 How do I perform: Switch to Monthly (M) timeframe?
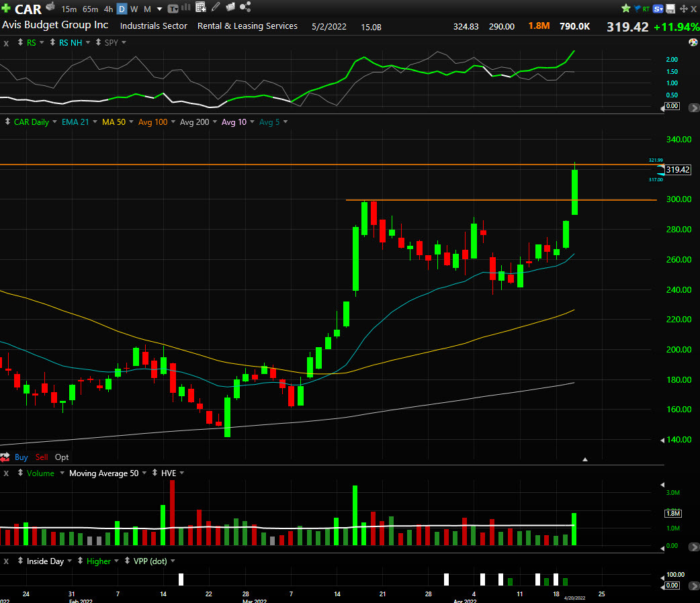(147, 9)
